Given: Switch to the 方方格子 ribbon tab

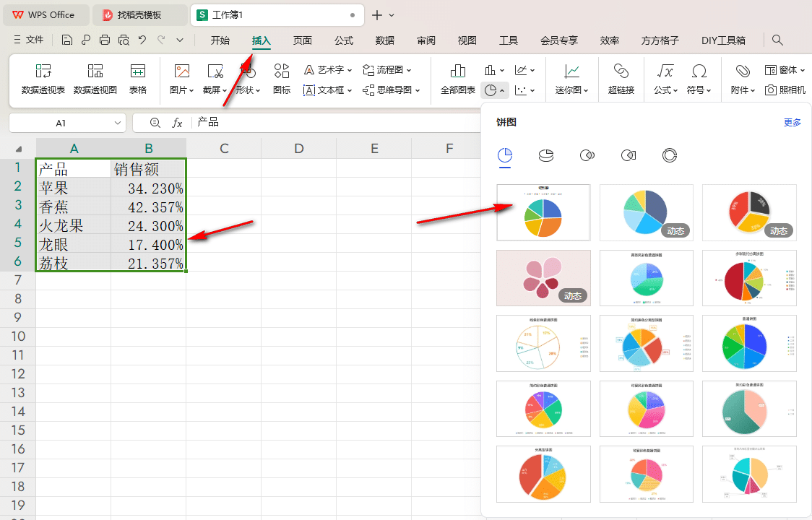Looking at the screenshot, I should (660, 40).
